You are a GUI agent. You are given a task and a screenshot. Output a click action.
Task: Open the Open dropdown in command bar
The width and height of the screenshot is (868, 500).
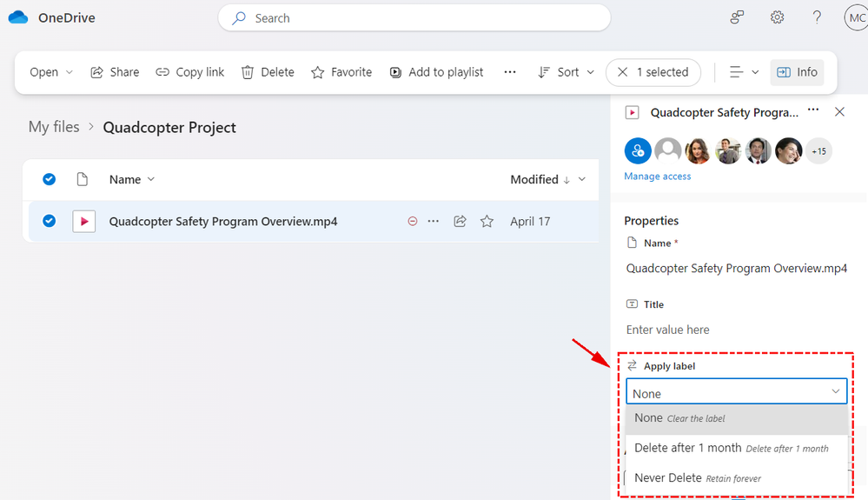(51, 72)
